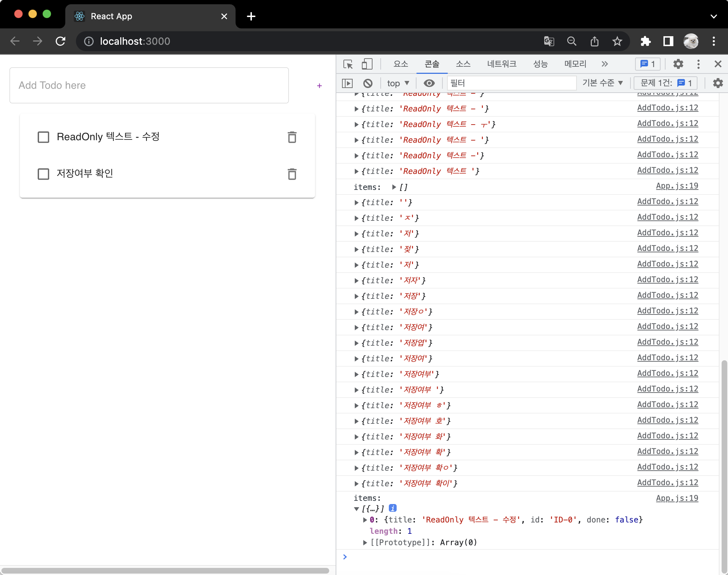The height and width of the screenshot is (575, 728).
Task: Click the Google Translate icon in address bar
Action: coord(549,42)
